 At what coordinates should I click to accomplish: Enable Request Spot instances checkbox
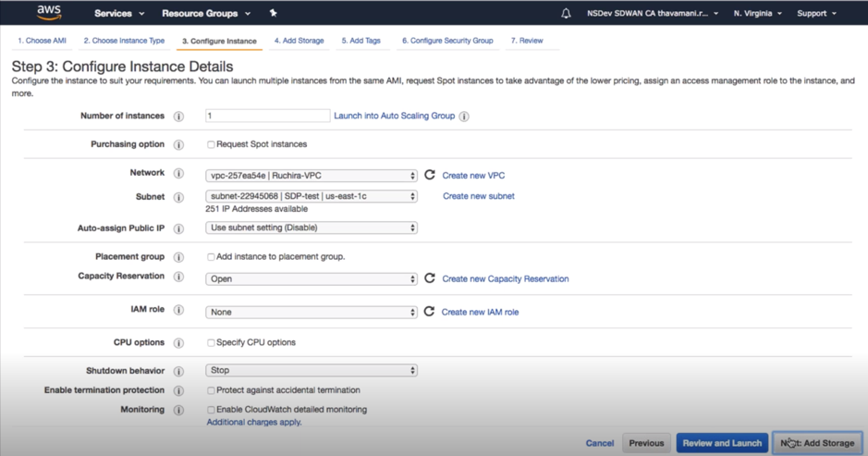tap(211, 144)
